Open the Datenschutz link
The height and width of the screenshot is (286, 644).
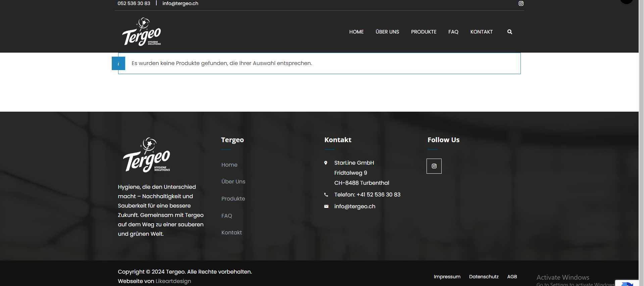(x=484, y=277)
